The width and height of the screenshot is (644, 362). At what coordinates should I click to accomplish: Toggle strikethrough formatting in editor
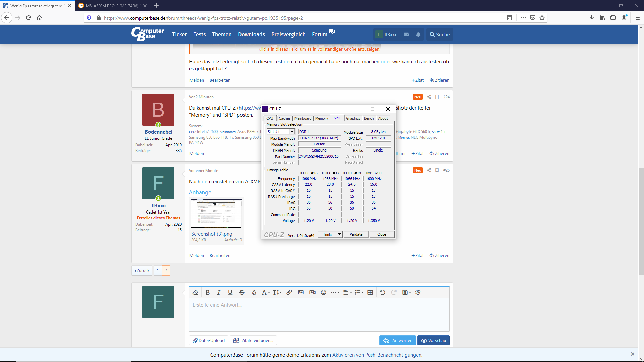pyautogui.click(x=241, y=292)
